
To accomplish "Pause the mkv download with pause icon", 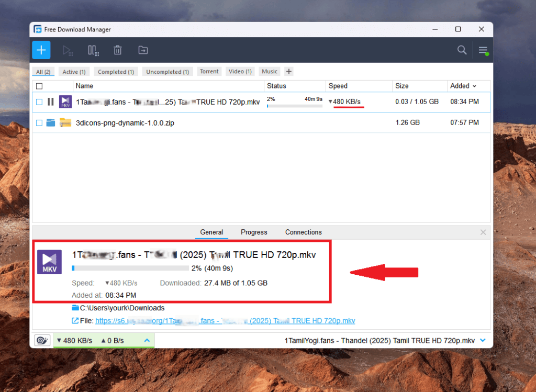I will 51,102.
